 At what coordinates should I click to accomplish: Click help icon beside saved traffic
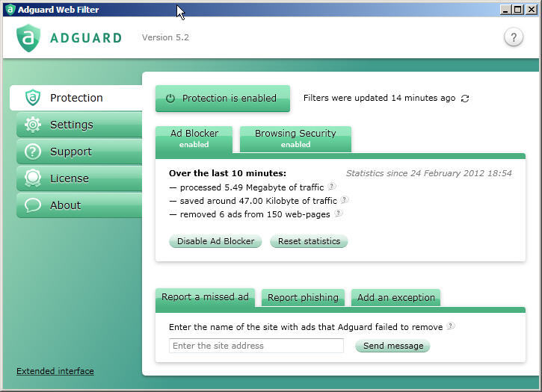coord(344,200)
